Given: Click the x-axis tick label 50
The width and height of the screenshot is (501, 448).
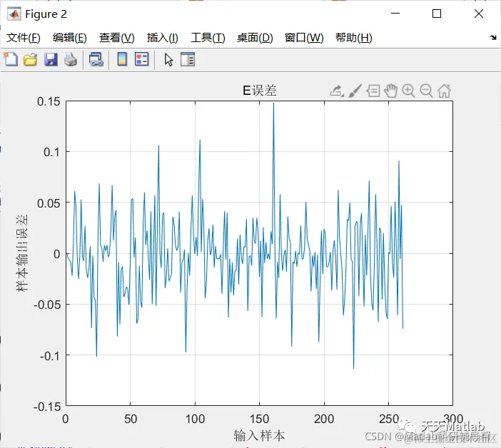Looking at the screenshot, I should pyautogui.click(x=131, y=419).
